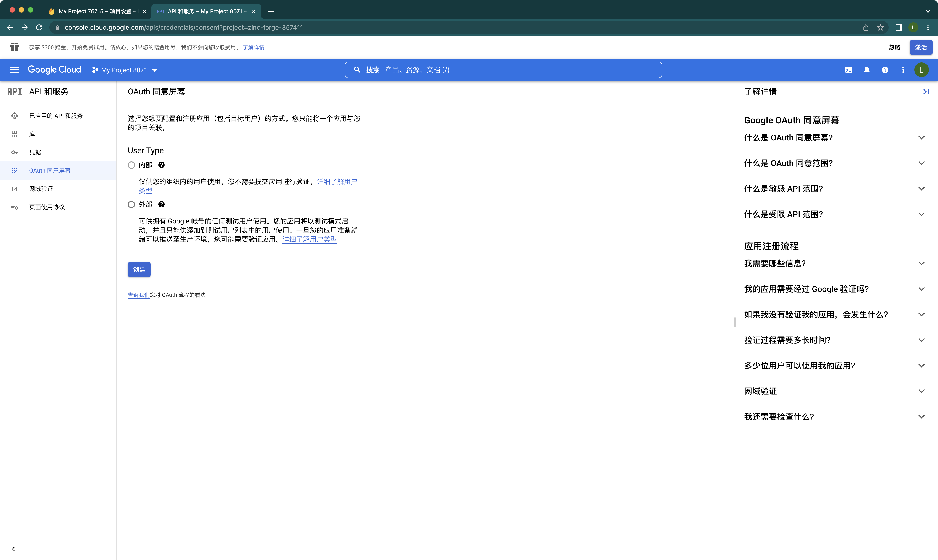Click the 创建 (Create) button
The image size is (938, 560).
139,269
